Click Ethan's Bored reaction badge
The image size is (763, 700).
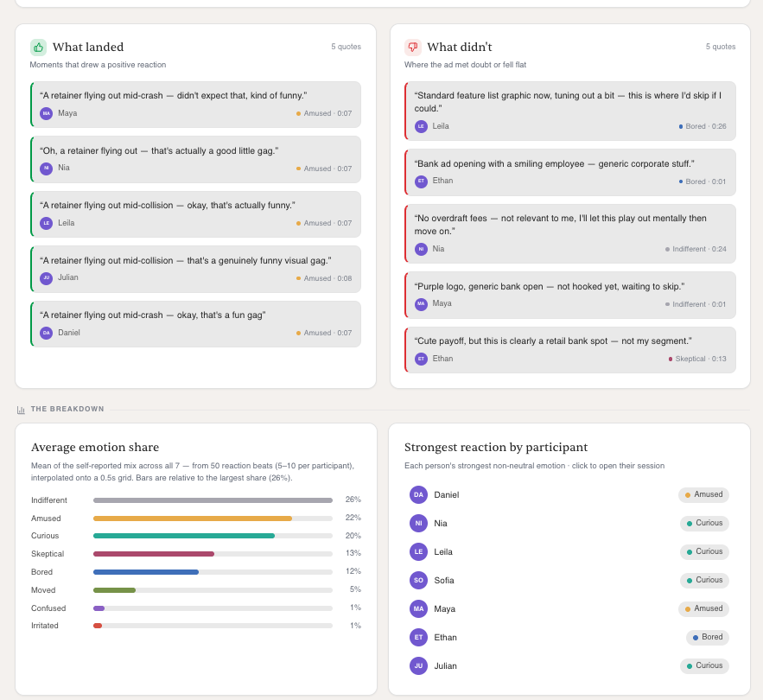[x=708, y=637]
